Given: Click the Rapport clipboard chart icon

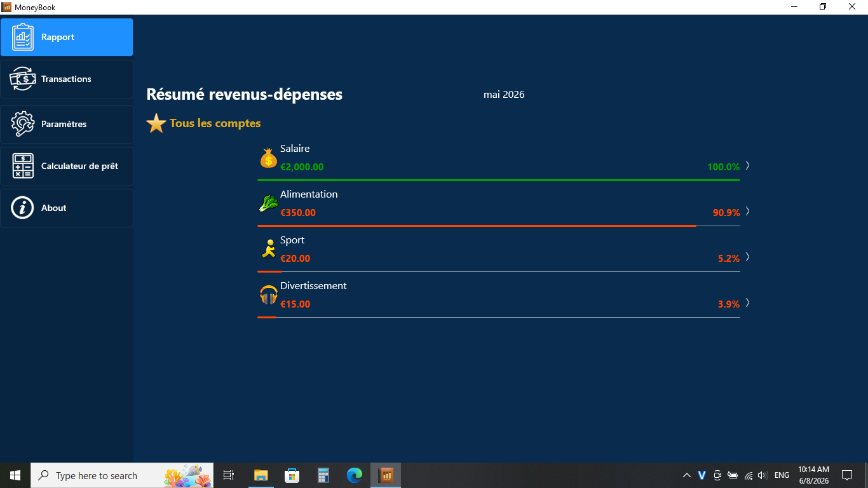Looking at the screenshot, I should coord(23,37).
